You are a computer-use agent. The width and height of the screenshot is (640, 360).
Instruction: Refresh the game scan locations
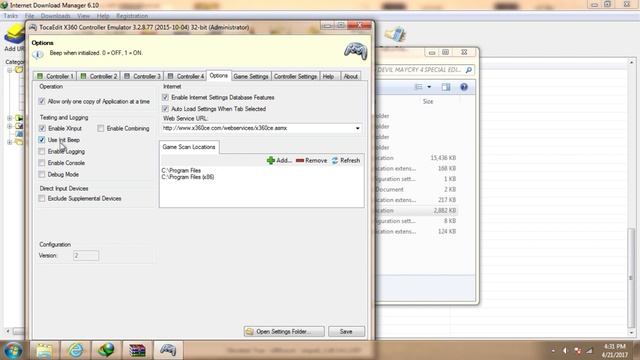coord(346,160)
